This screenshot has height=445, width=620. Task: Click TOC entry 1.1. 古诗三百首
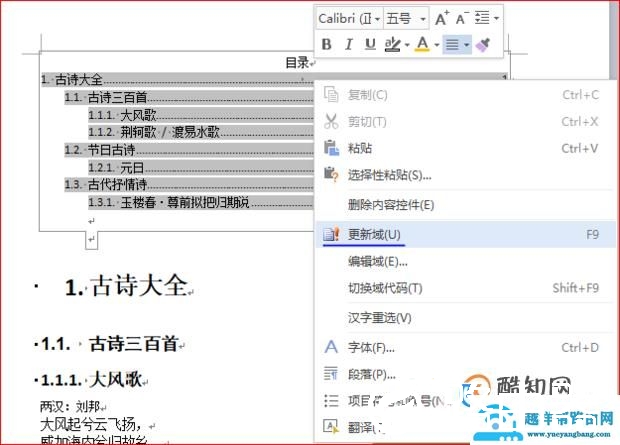point(189,97)
